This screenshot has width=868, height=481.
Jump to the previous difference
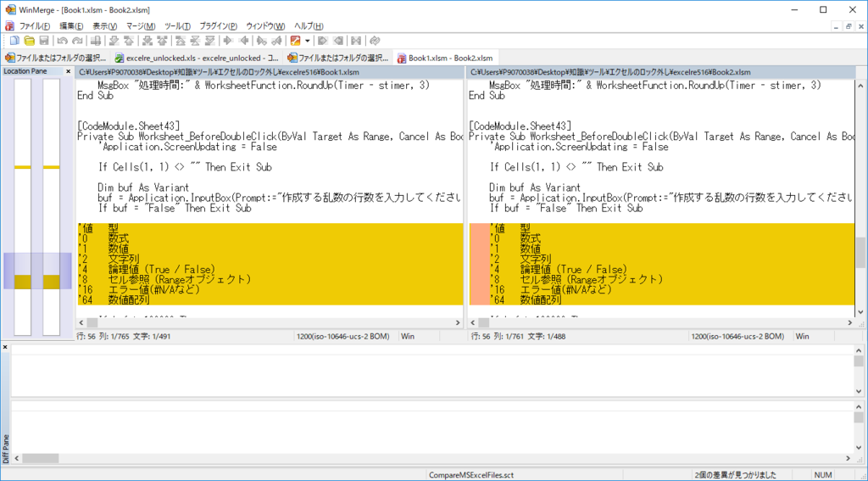click(129, 41)
